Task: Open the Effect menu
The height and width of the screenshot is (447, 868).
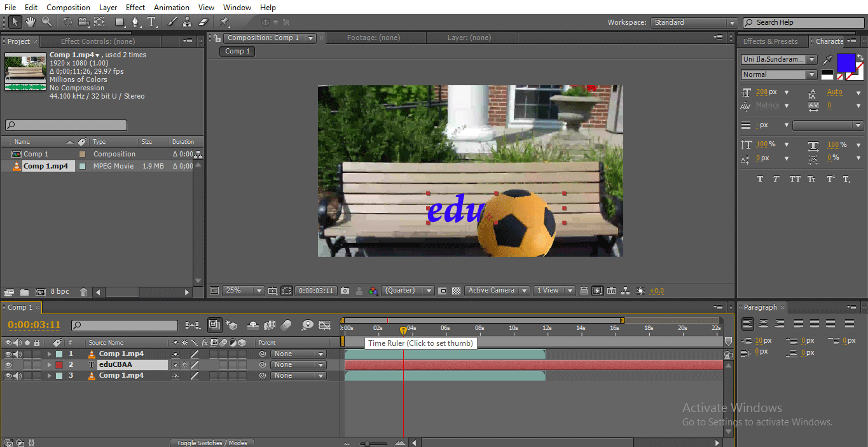Action: click(x=135, y=8)
